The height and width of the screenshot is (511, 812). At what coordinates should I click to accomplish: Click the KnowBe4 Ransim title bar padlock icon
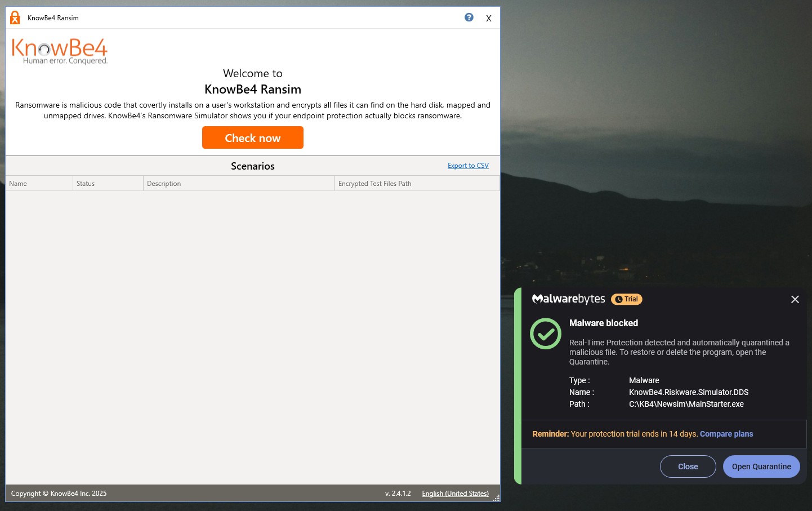pos(15,18)
